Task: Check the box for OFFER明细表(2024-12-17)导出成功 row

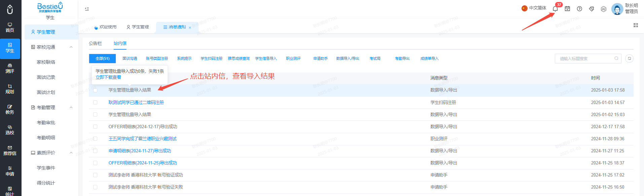Action: [x=95, y=127]
